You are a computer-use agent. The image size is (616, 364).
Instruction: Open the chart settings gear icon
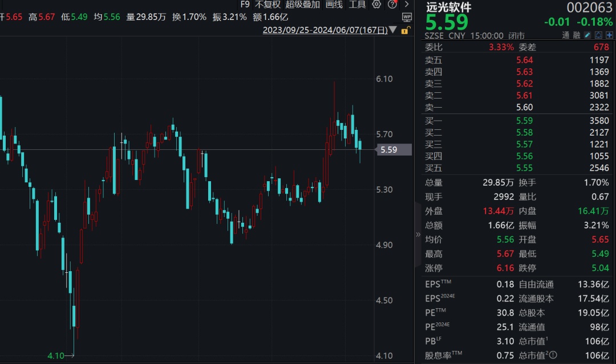pos(376,5)
